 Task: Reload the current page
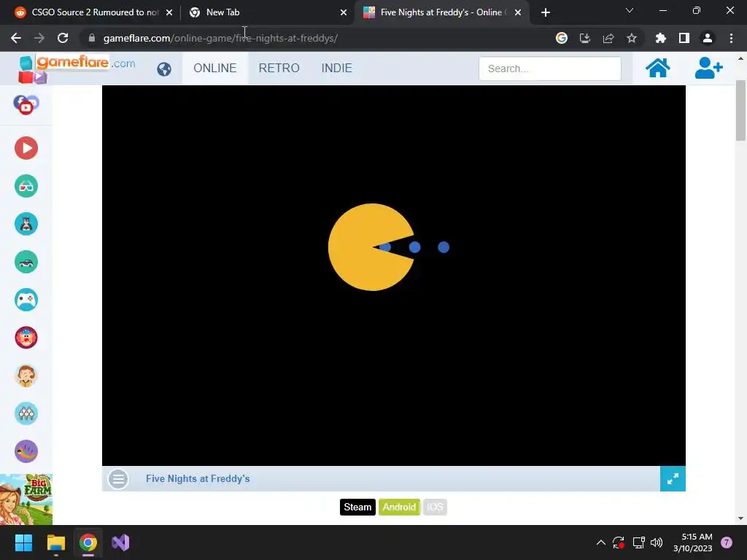tap(63, 38)
